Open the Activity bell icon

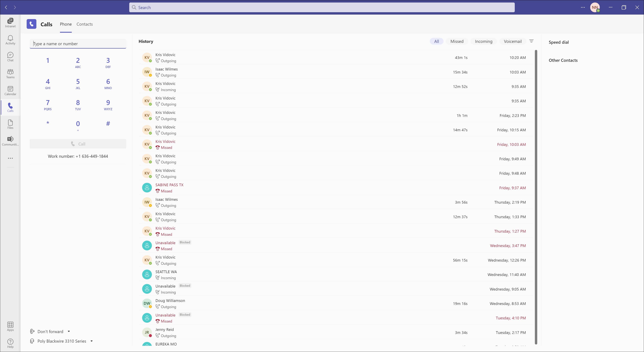tap(10, 40)
